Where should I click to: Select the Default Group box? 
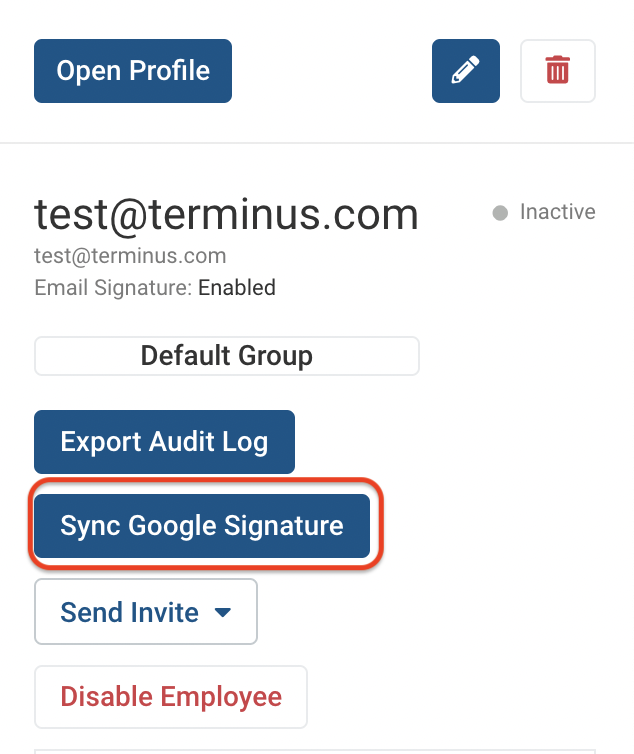(227, 356)
